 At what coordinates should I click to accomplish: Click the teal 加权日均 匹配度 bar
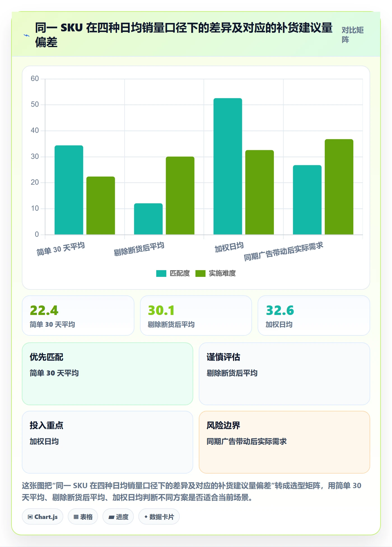click(228, 166)
